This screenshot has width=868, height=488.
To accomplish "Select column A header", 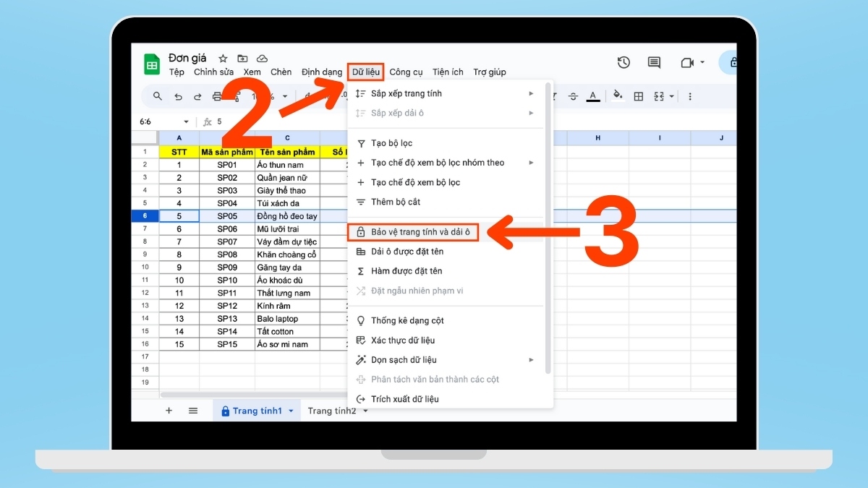I will coord(179,138).
